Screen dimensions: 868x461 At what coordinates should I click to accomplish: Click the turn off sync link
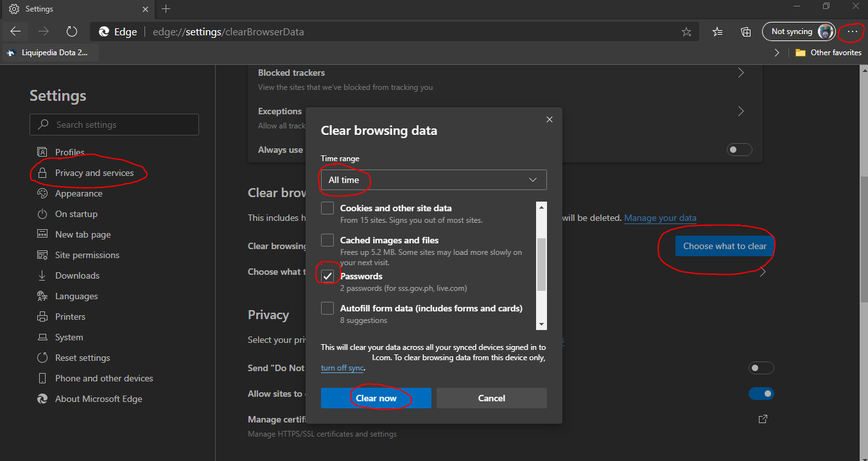342,368
